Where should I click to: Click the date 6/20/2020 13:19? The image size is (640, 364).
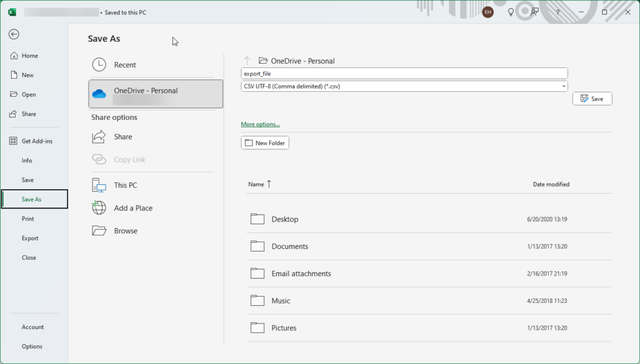point(547,219)
